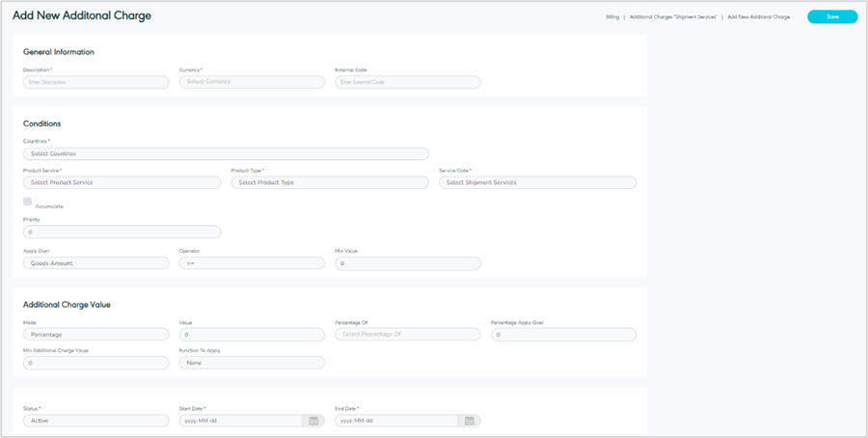Change the Operator dropdown value
This screenshot has height=438, width=868.
coord(252,262)
